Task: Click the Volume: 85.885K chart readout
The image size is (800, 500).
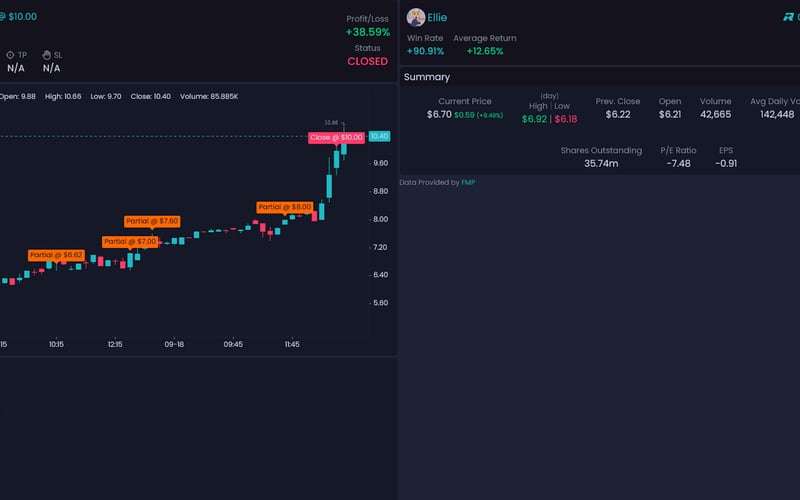Action: click(x=209, y=96)
